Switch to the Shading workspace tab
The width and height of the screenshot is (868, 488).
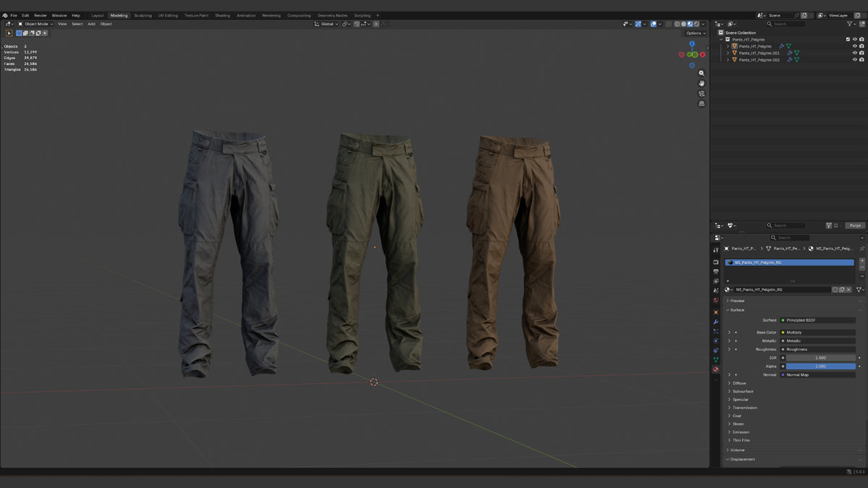[223, 15]
